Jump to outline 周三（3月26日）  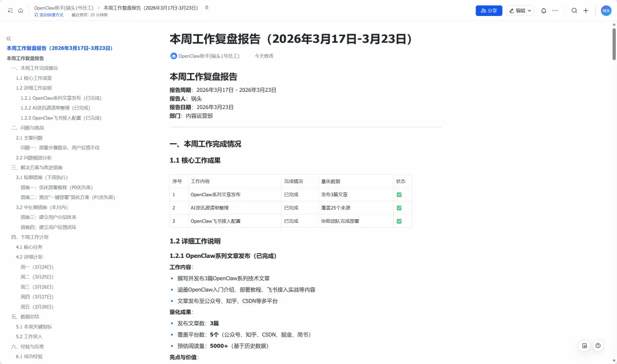coord(37,287)
